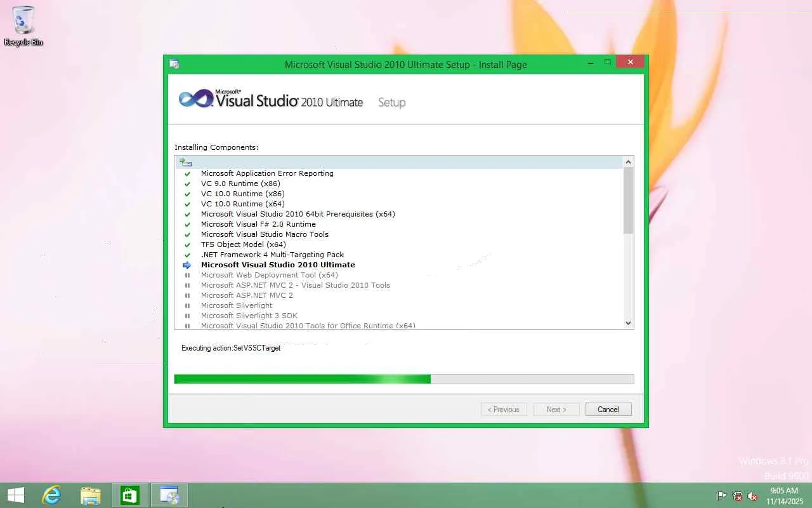The height and width of the screenshot is (508, 812).
Task: Select Visual Studio 2010 64bit Prerequisites entry
Action: [x=298, y=214]
